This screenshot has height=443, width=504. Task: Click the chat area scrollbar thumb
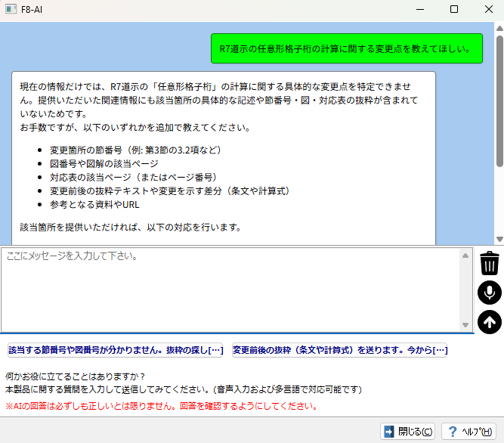(499, 101)
